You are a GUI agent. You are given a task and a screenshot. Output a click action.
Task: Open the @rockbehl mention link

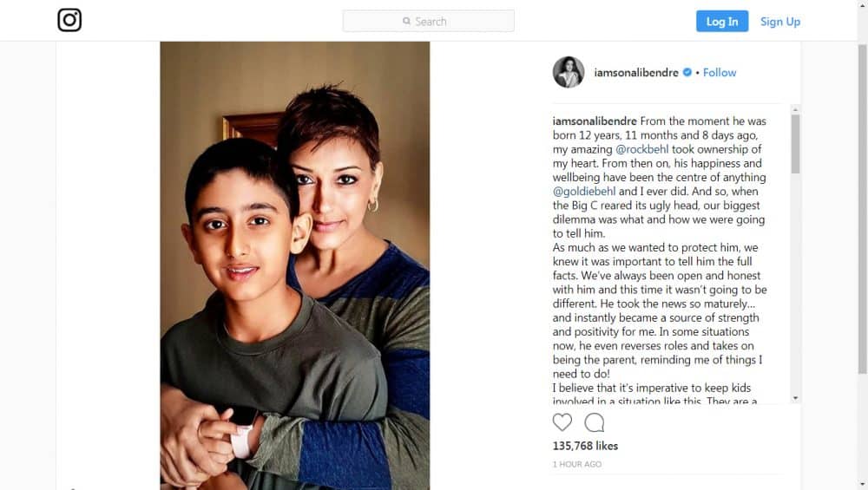click(x=642, y=149)
